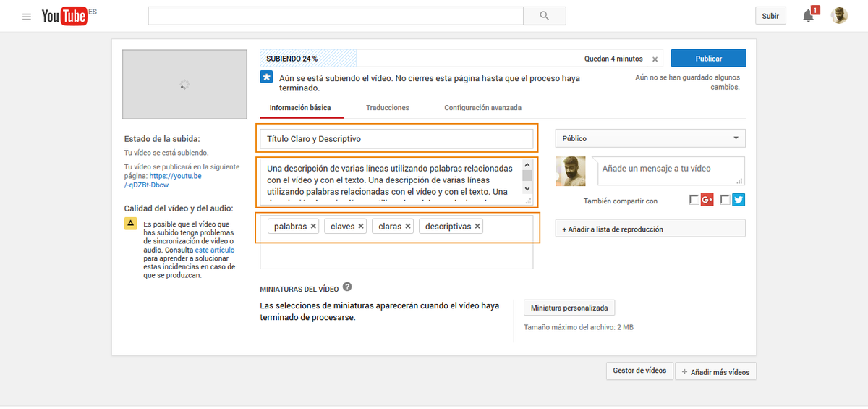The width and height of the screenshot is (868, 409).
Task: Click the profile photo beside message box
Action: click(x=570, y=172)
